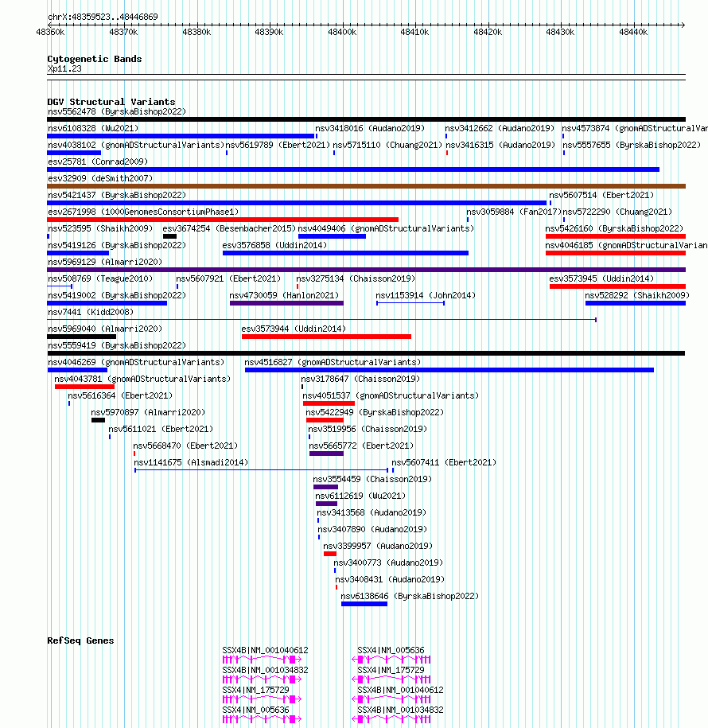Click the blue nsv4516827 variant bar

[x=449, y=370]
